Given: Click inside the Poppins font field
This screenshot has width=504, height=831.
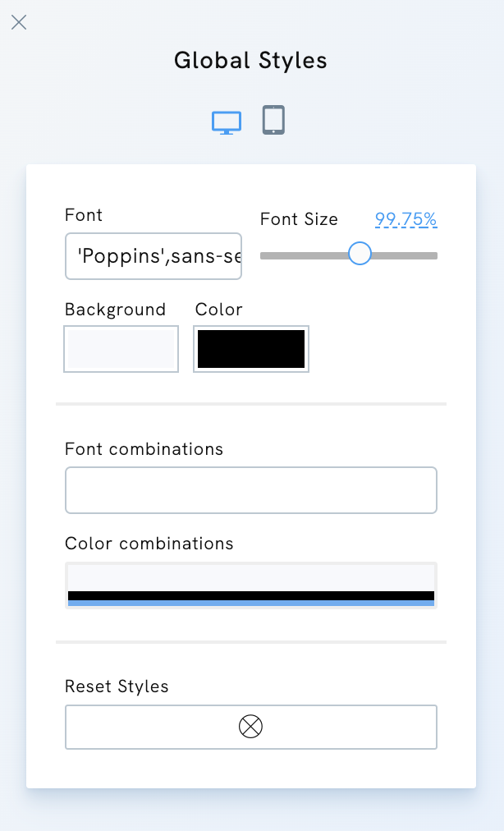Looking at the screenshot, I should point(153,256).
